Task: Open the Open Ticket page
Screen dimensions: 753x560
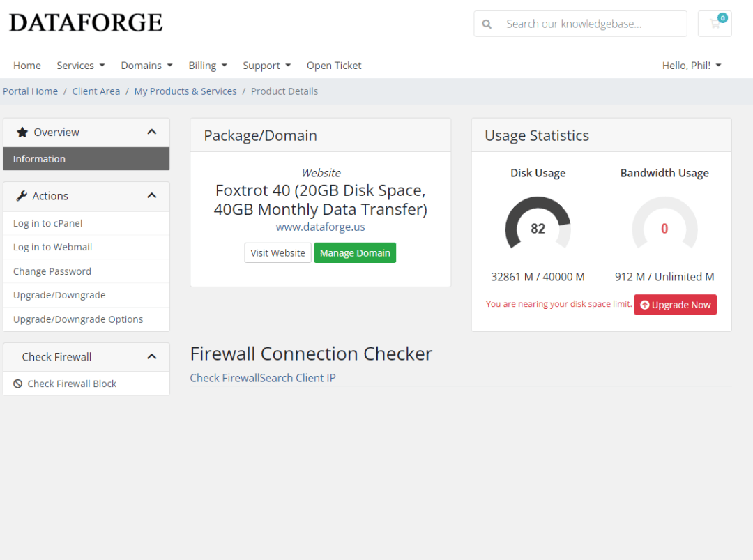Action: 334,66
